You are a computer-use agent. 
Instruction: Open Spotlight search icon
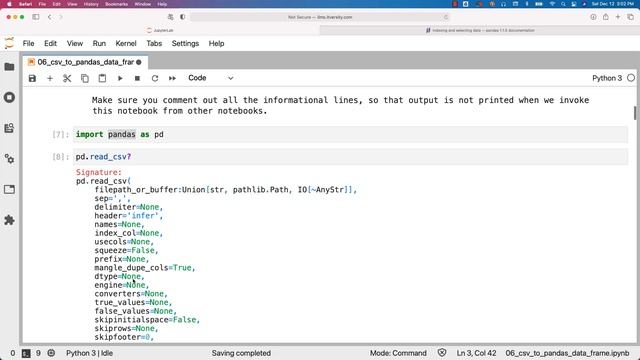[x=563, y=4]
